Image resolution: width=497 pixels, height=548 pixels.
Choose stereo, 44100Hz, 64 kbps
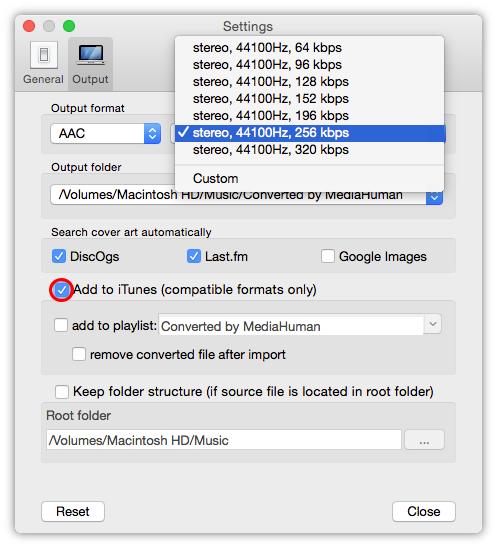(309, 48)
